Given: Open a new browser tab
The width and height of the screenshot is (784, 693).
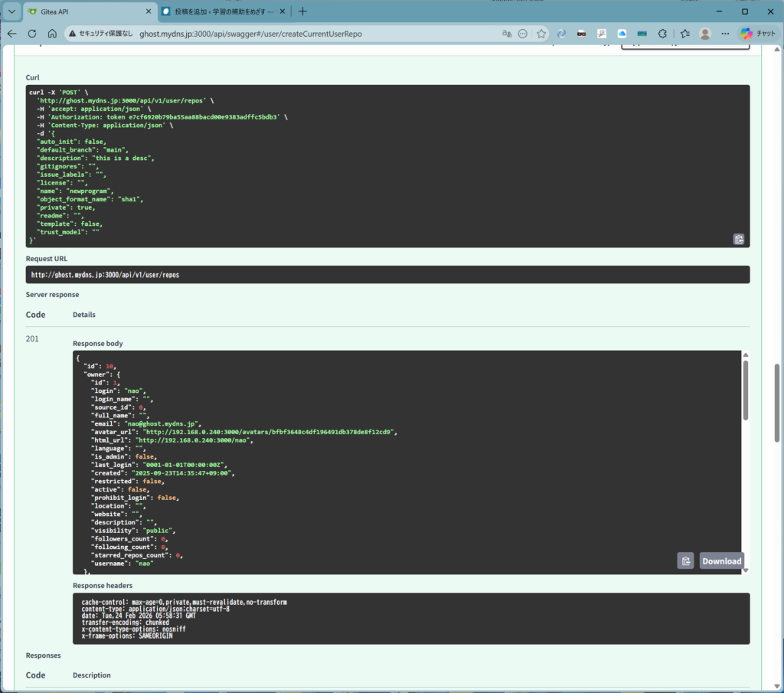Looking at the screenshot, I should click(302, 11).
